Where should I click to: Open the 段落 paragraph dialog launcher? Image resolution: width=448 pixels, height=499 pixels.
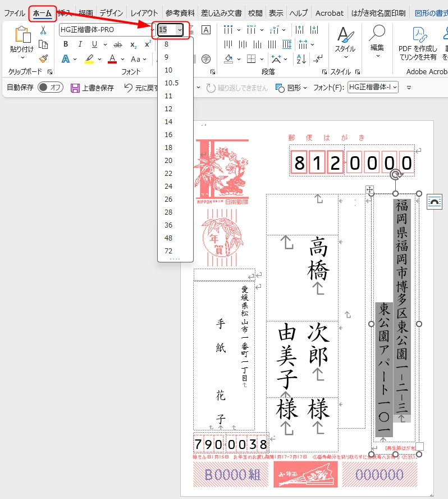pos(324,72)
